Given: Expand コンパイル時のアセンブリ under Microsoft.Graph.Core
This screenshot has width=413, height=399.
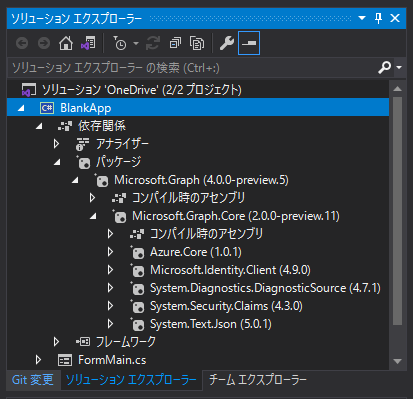Looking at the screenshot, I should [x=110, y=234].
